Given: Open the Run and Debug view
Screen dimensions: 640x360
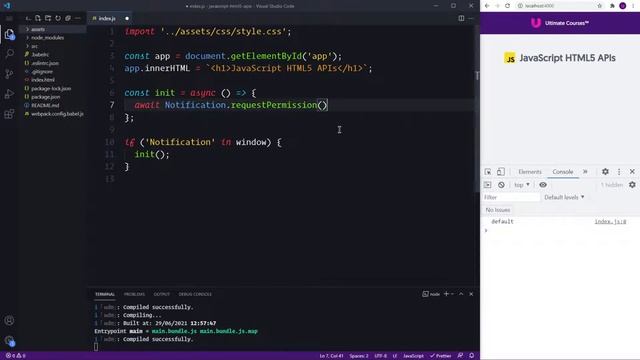Looking at the screenshot, I should pos(9,94).
